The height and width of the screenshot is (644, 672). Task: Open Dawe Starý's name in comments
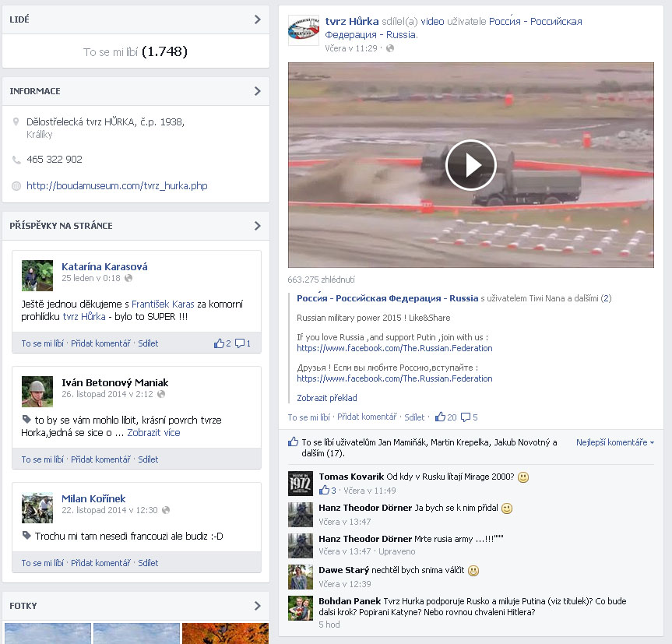pyautogui.click(x=343, y=570)
